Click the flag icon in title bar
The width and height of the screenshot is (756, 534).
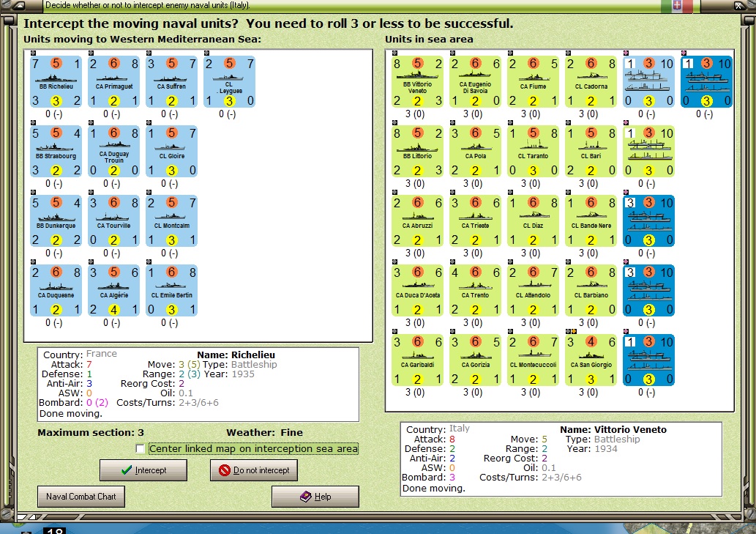coord(676,6)
